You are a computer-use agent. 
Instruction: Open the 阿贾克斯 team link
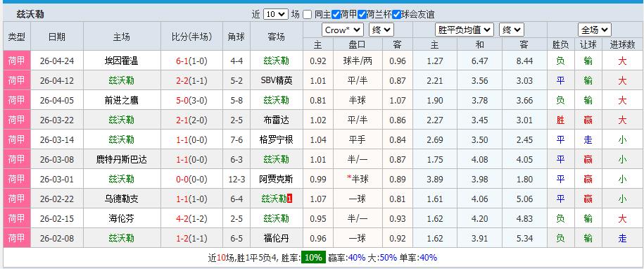(277, 180)
